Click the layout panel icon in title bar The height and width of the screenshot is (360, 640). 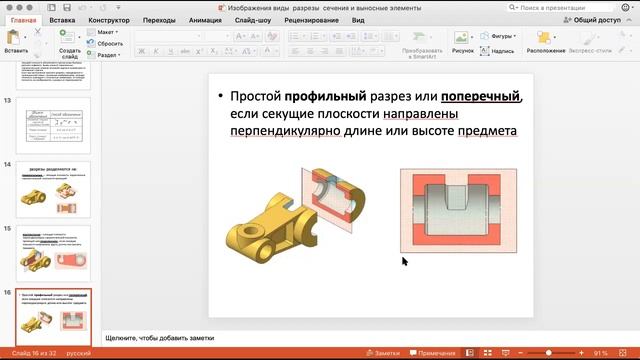51,8
